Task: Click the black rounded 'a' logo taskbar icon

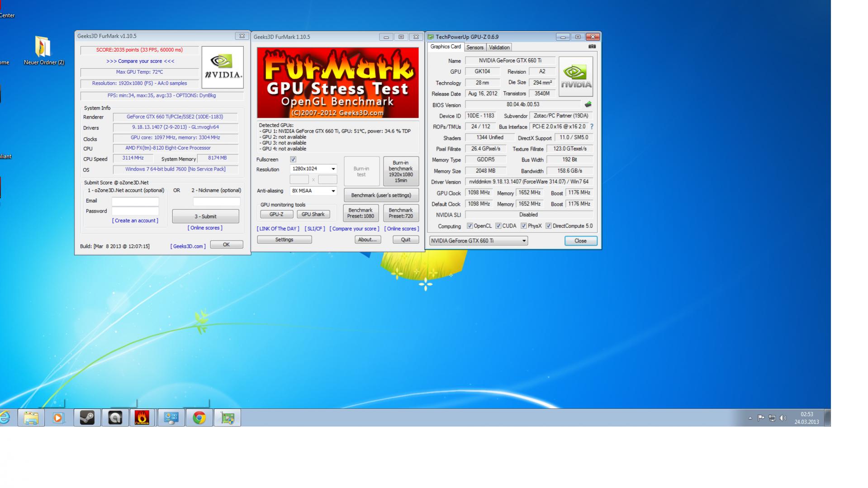Action: click(115, 418)
